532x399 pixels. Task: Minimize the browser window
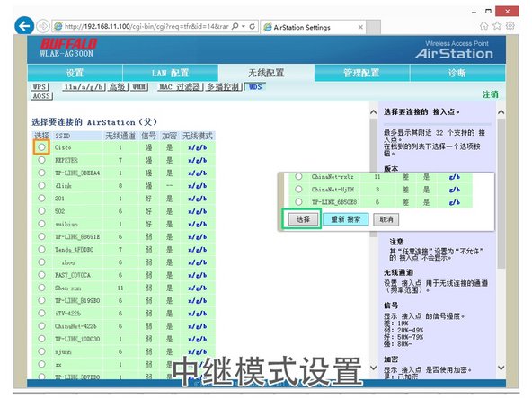(x=474, y=12)
